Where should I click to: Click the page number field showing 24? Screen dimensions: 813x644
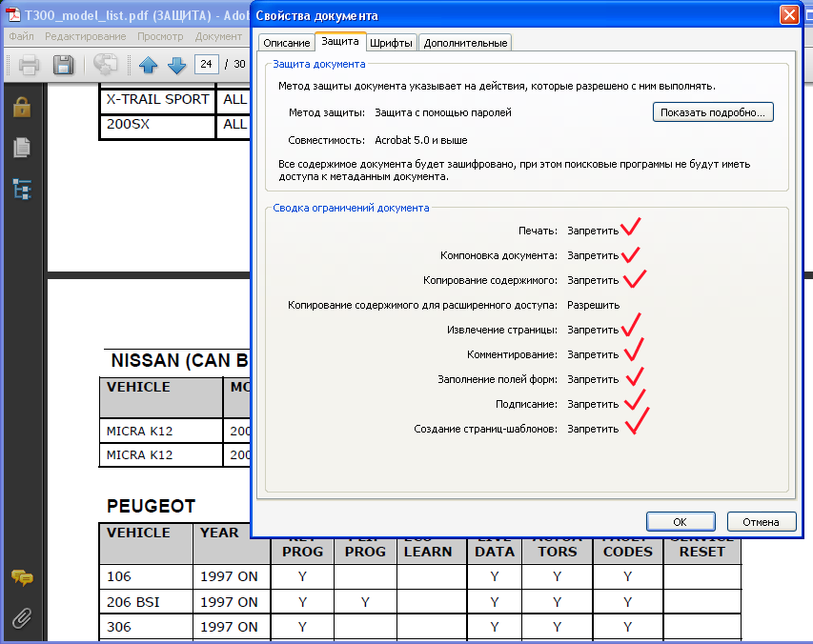[207, 64]
